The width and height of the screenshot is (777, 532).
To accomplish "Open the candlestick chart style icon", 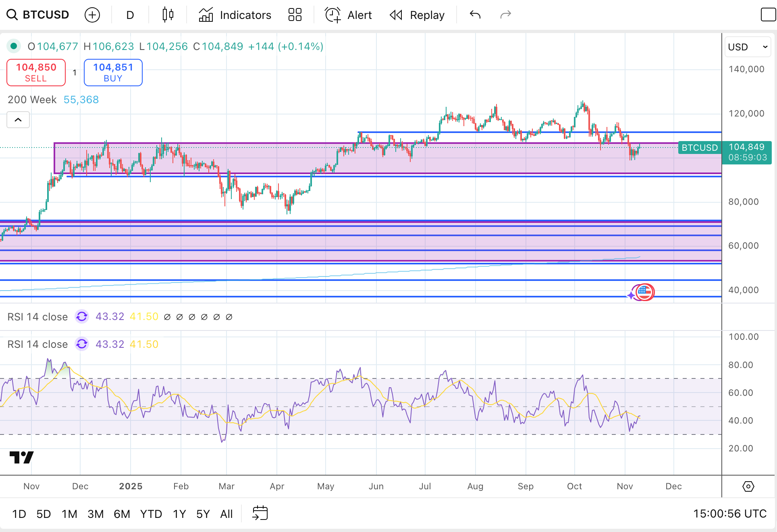I will (168, 15).
